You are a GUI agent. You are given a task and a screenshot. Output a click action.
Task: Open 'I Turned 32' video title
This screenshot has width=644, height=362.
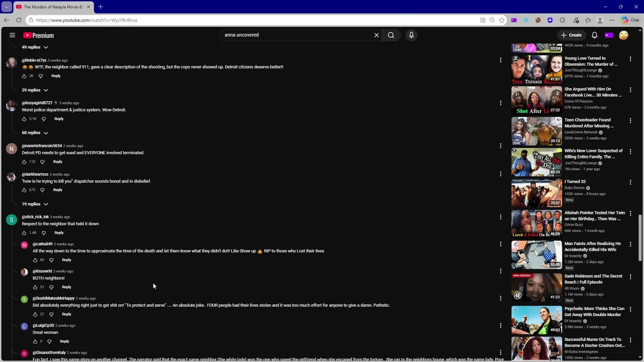point(575,182)
